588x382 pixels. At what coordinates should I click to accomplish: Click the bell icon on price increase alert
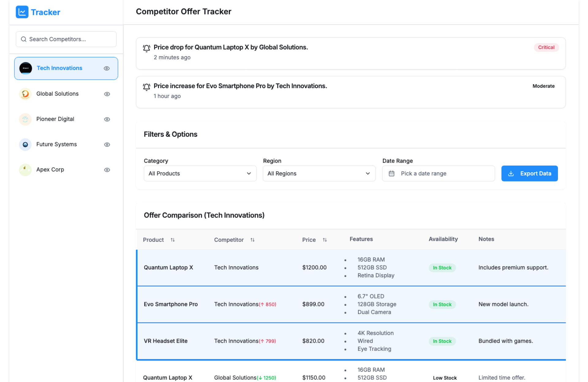point(146,87)
